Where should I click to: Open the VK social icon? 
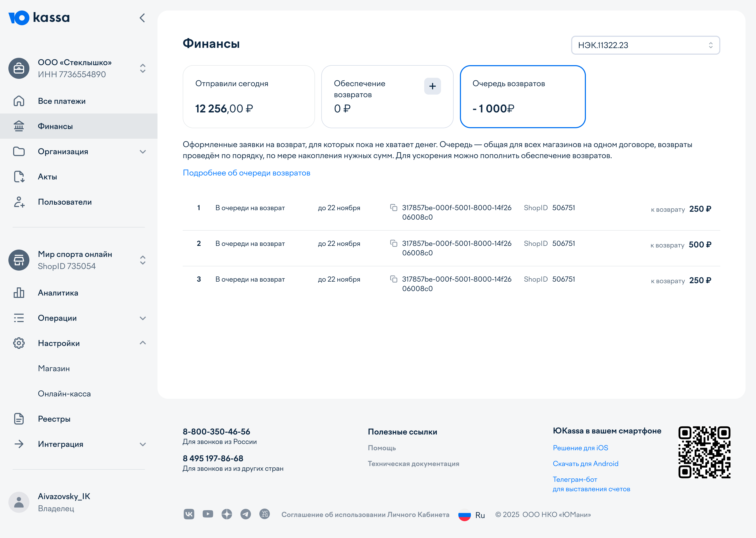(189, 514)
